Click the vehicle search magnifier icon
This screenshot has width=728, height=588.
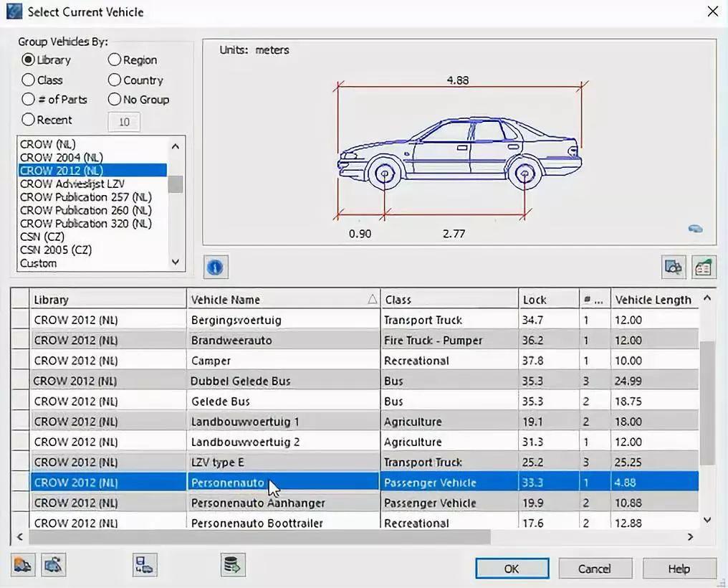(x=674, y=267)
